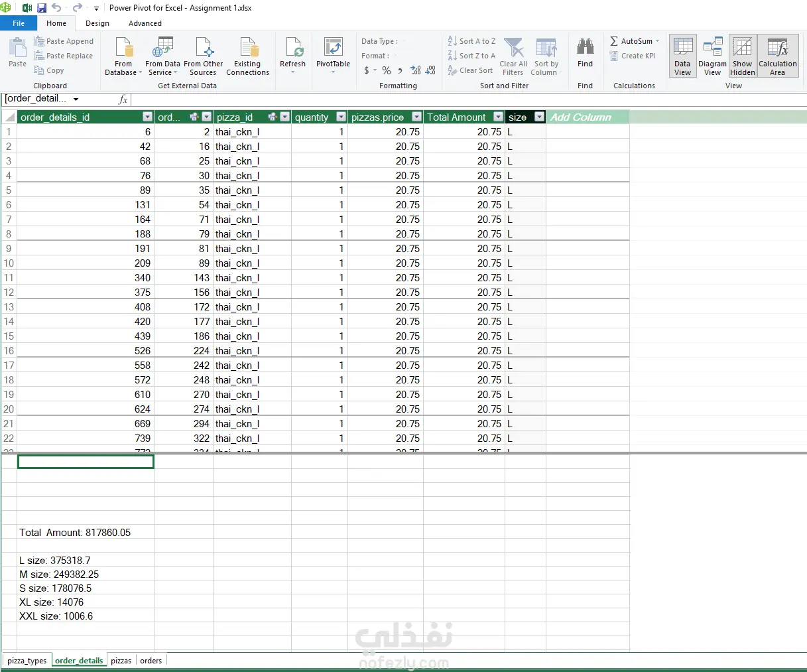Open the File menu

[19, 23]
